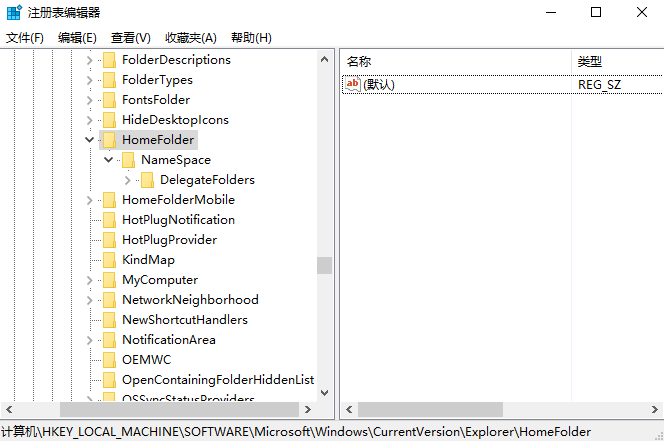Collapse the NameSpace key
The height and width of the screenshot is (441, 664).
click(x=108, y=160)
